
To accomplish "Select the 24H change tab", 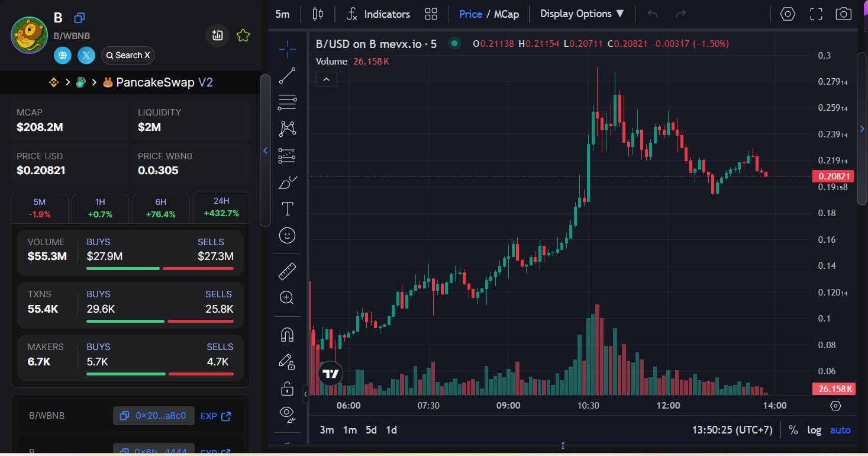I will click(221, 207).
